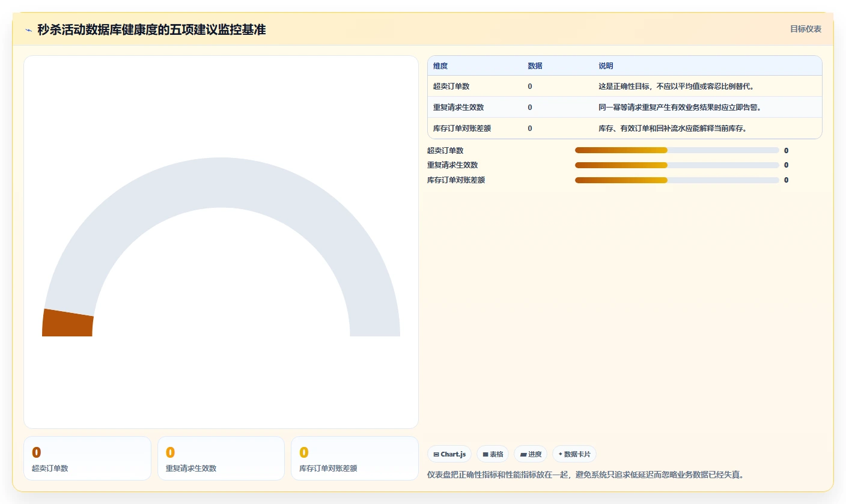The height and width of the screenshot is (504, 846).
Task: Click the 说明 column header
Action: click(x=606, y=66)
